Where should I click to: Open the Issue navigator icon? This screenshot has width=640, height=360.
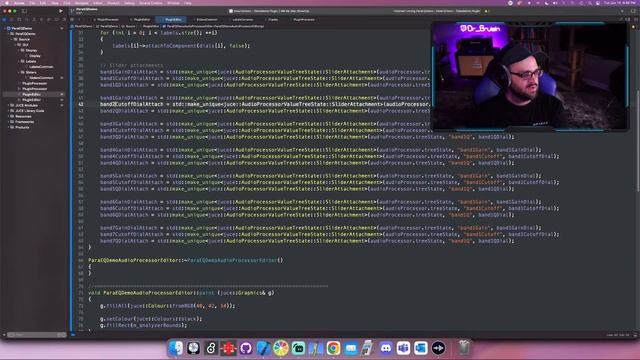(x=34, y=19)
